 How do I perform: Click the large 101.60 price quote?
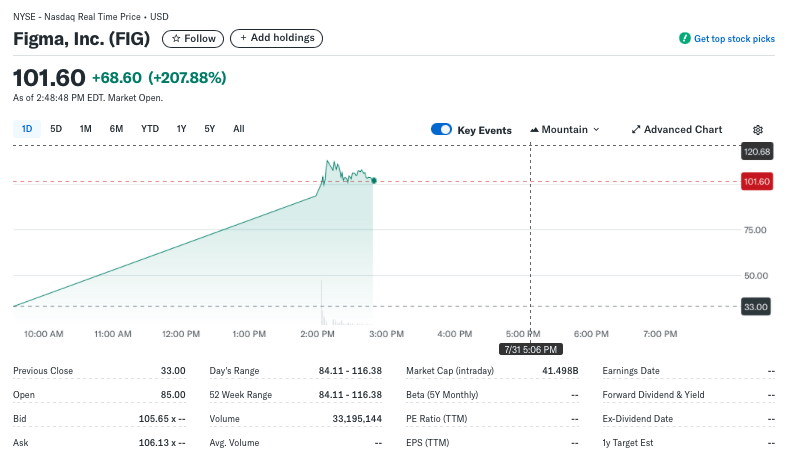coord(49,78)
